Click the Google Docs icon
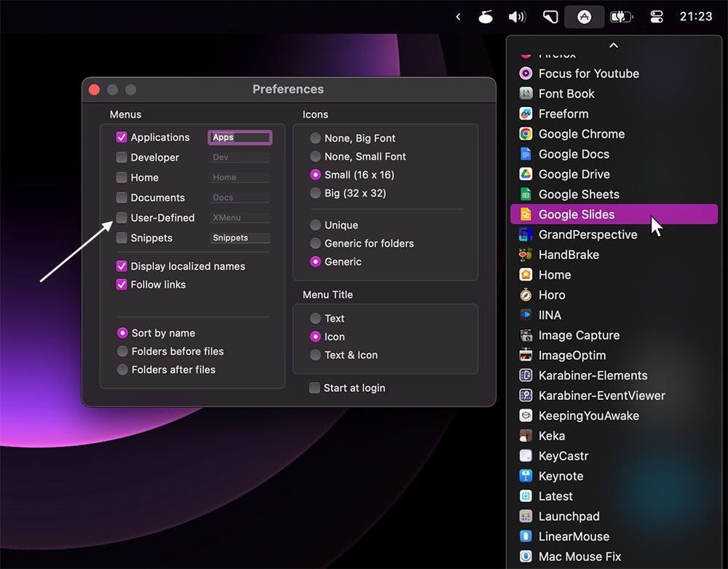Image resolution: width=728 pixels, height=569 pixels. tap(526, 154)
